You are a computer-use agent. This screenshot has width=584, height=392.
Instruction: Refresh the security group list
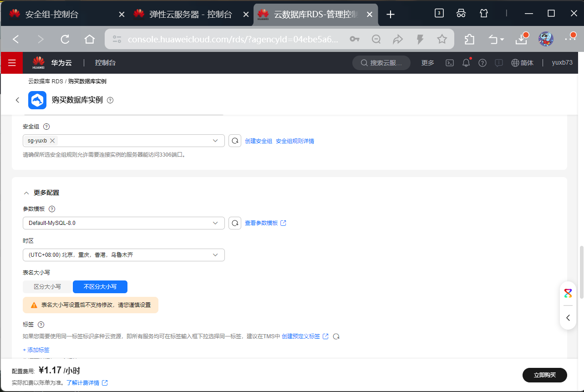[x=235, y=141]
